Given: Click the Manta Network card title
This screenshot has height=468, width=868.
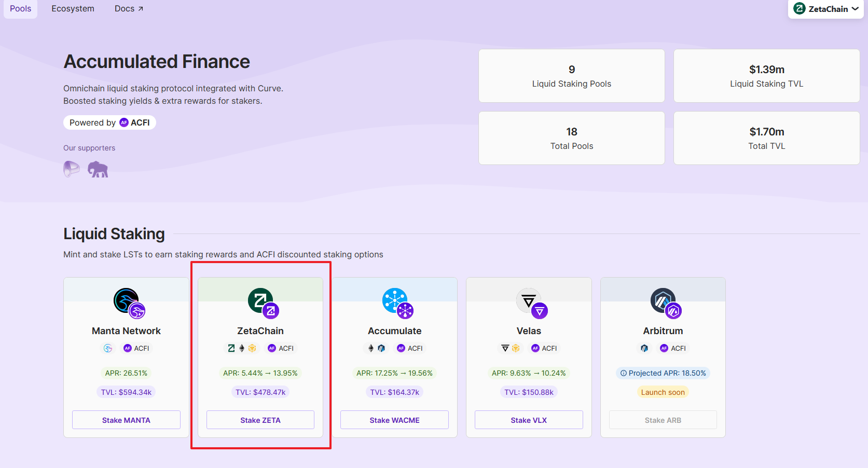Looking at the screenshot, I should pyautogui.click(x=126, y=331).
